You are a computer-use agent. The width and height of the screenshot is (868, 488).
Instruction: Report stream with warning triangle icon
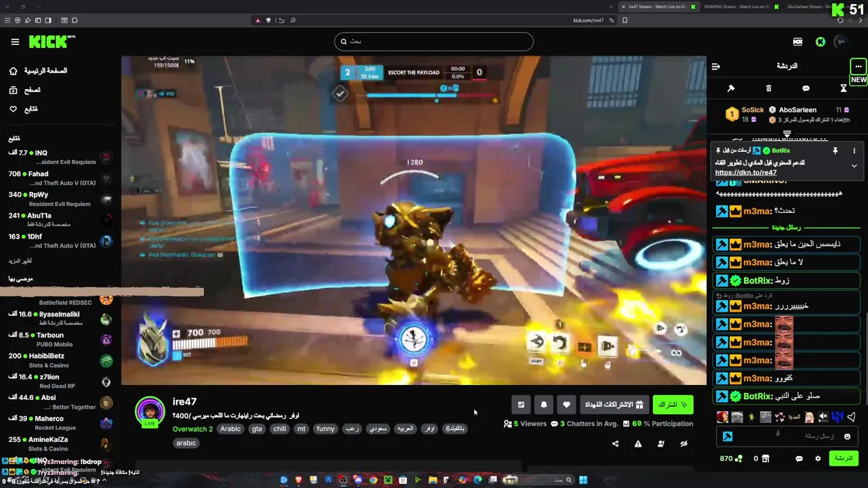pyautogui.click(x=638, y=444)
